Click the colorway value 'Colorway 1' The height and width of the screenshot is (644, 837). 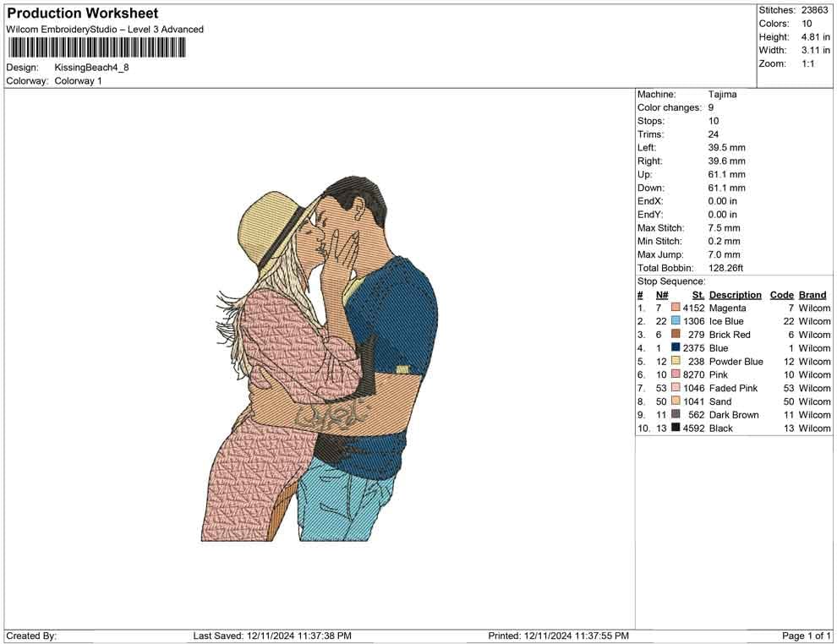[78, 81]
